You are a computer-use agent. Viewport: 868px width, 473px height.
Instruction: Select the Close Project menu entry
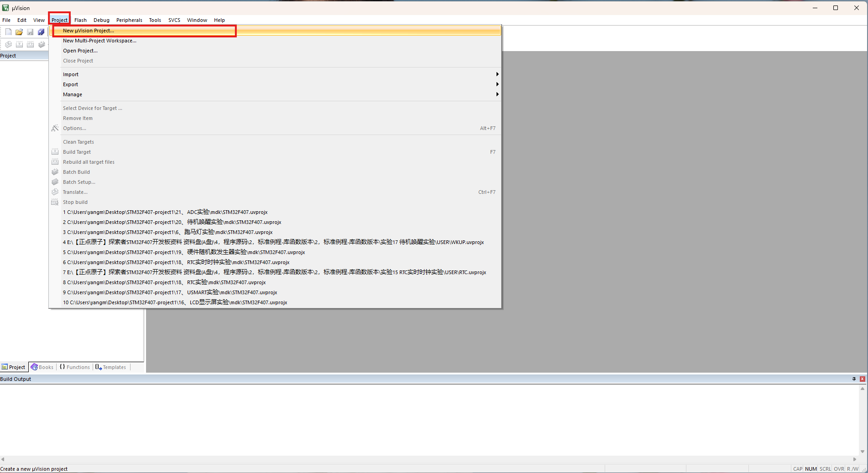[275, 61]
